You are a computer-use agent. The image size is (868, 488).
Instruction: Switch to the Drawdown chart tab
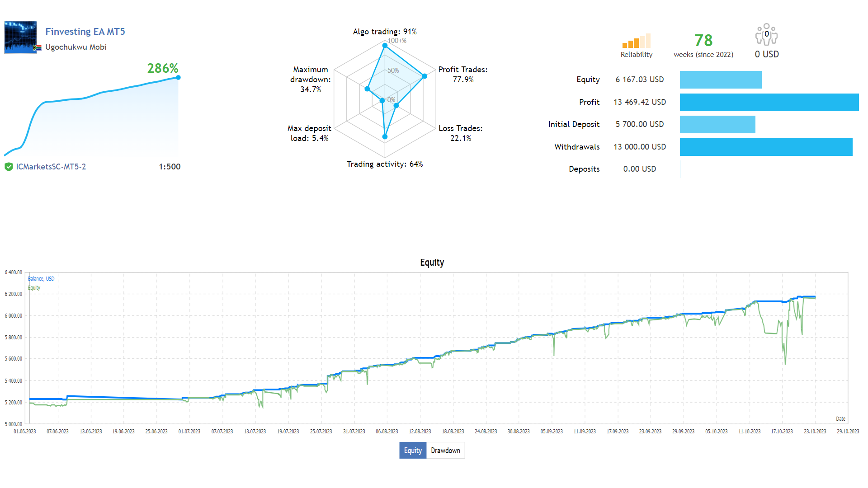[x=445, y=450]
